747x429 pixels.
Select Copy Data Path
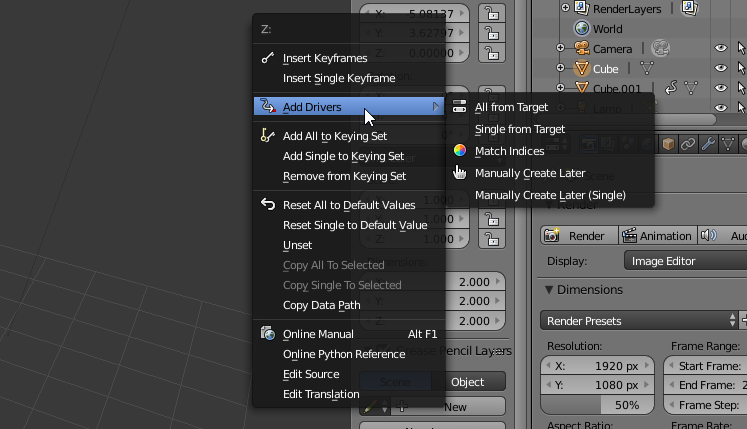[x=322, y=305]
